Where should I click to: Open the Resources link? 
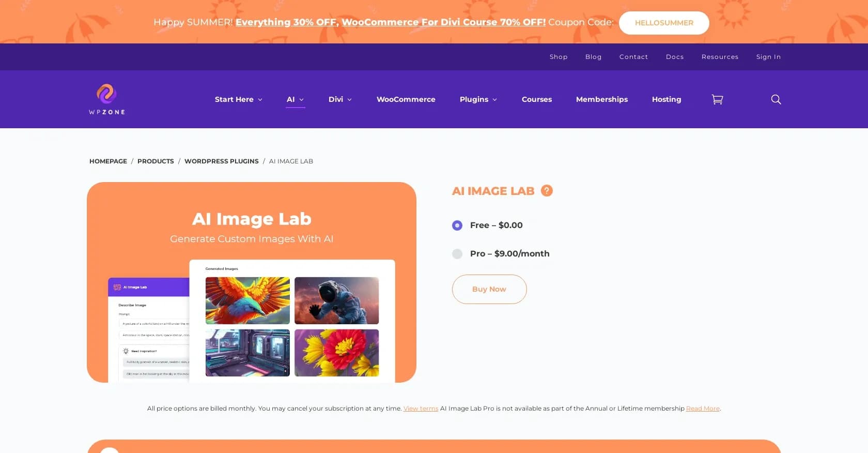click(x=720, y=57)
